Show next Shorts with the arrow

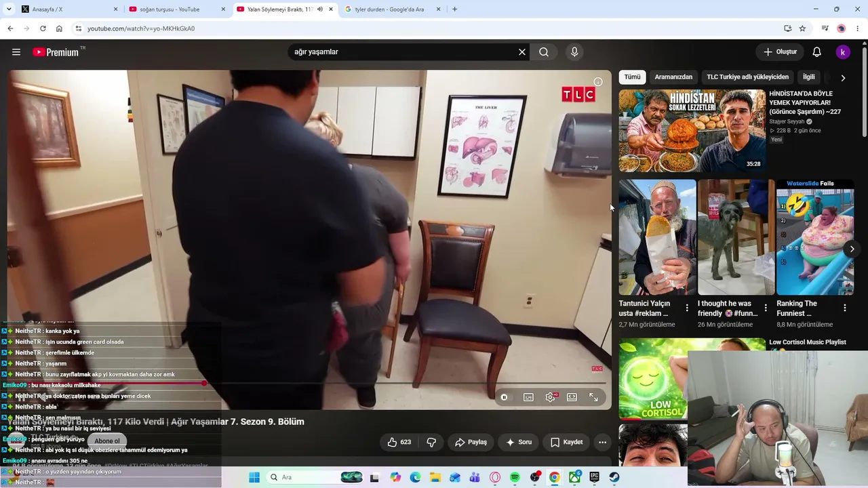852,249
